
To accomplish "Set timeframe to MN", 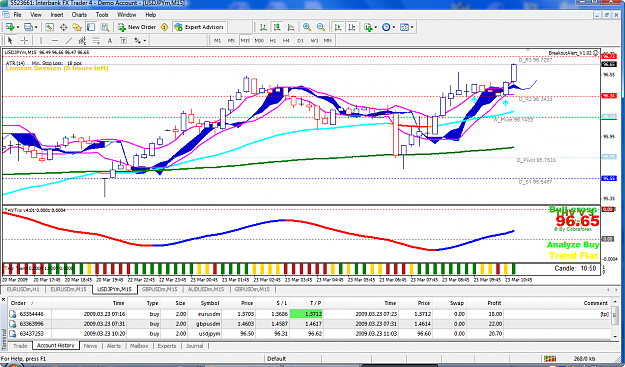I will coord(328,40).
